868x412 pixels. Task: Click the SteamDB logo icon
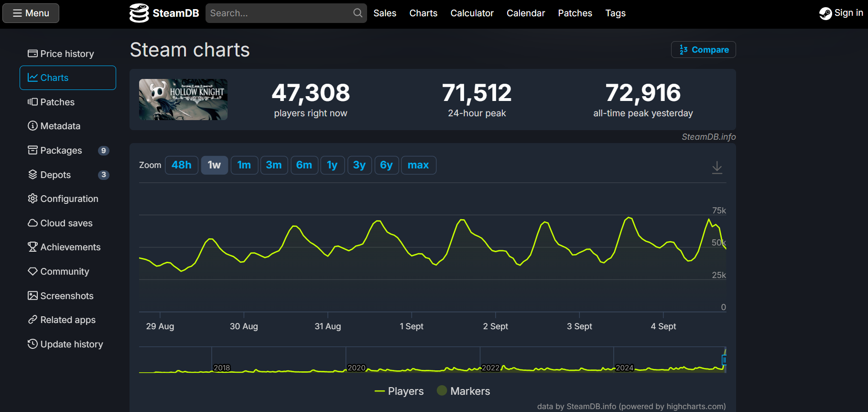pyautogui.click(x=139, y=13)
